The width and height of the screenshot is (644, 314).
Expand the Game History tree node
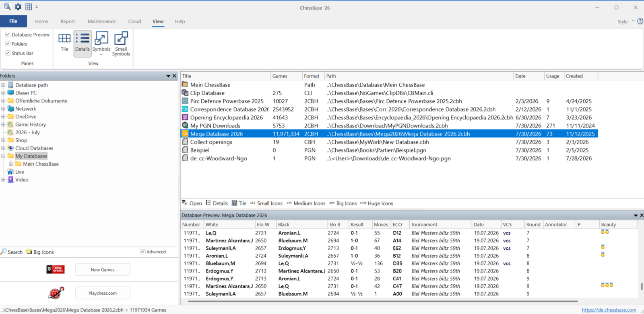[x=3, y=125]
